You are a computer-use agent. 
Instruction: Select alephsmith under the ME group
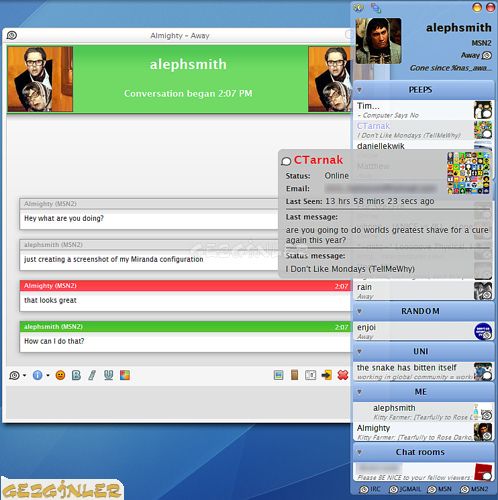pos(423,412)
